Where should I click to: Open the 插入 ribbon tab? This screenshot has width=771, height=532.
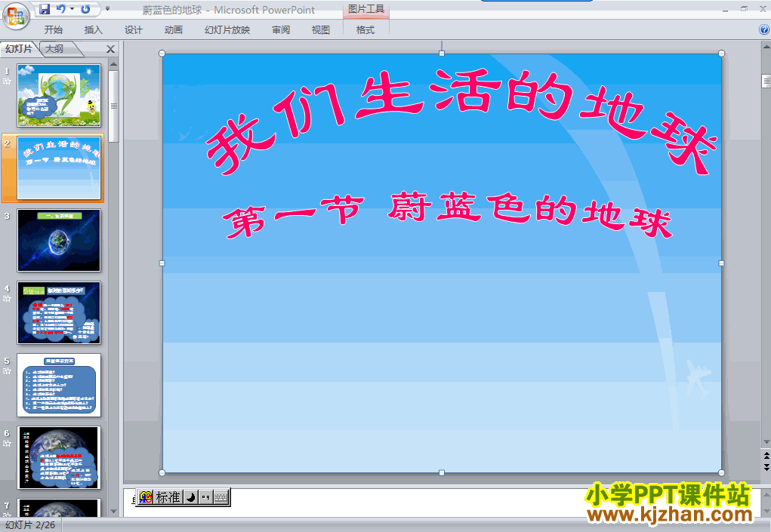[x=94, y=30]
